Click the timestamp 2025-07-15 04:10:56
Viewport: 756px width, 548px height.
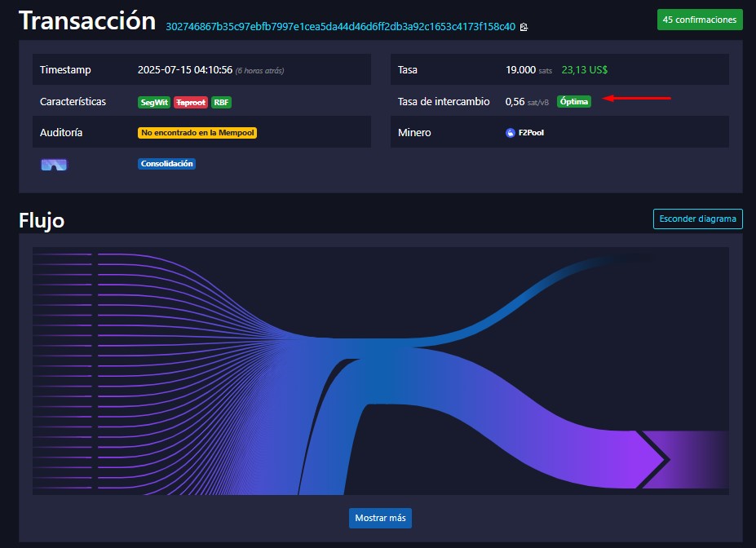(x=185, y=70)
